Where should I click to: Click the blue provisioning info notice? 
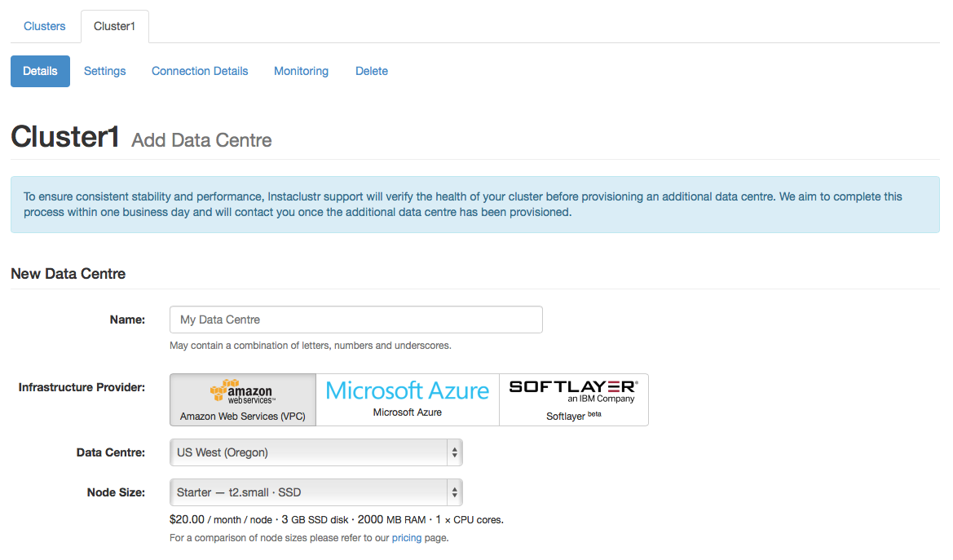(475, 205)
